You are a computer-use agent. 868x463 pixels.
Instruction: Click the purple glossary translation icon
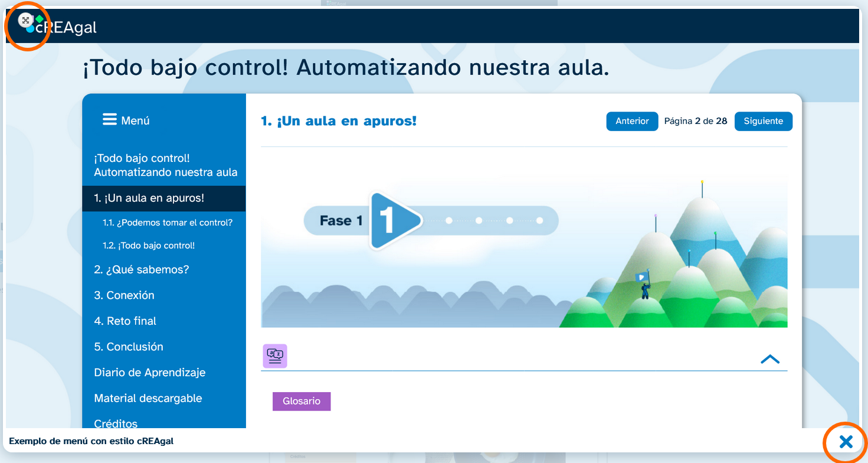(x=275, y=356)
